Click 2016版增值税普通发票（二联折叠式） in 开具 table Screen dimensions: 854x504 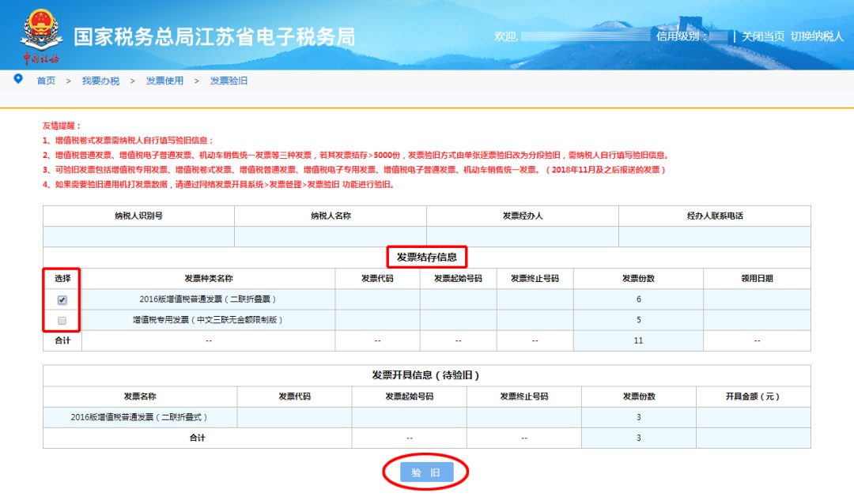point(140,417)
